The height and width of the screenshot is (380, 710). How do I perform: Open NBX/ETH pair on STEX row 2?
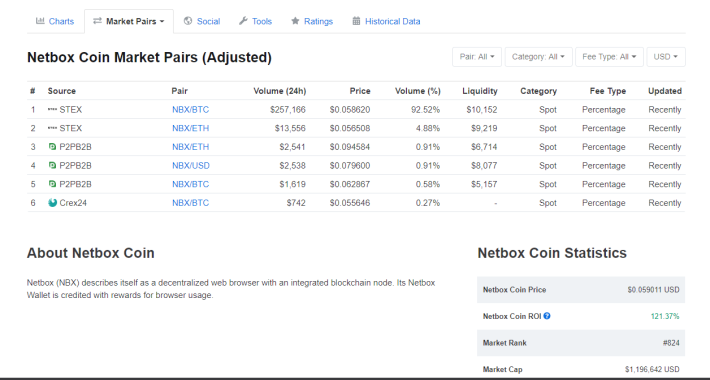click(191, 128)
